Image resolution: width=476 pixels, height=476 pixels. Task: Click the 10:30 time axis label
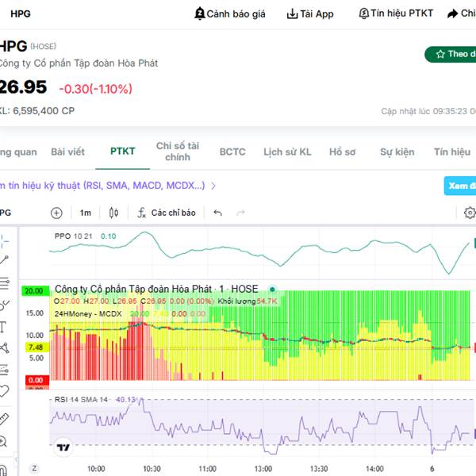pos(152,469)
